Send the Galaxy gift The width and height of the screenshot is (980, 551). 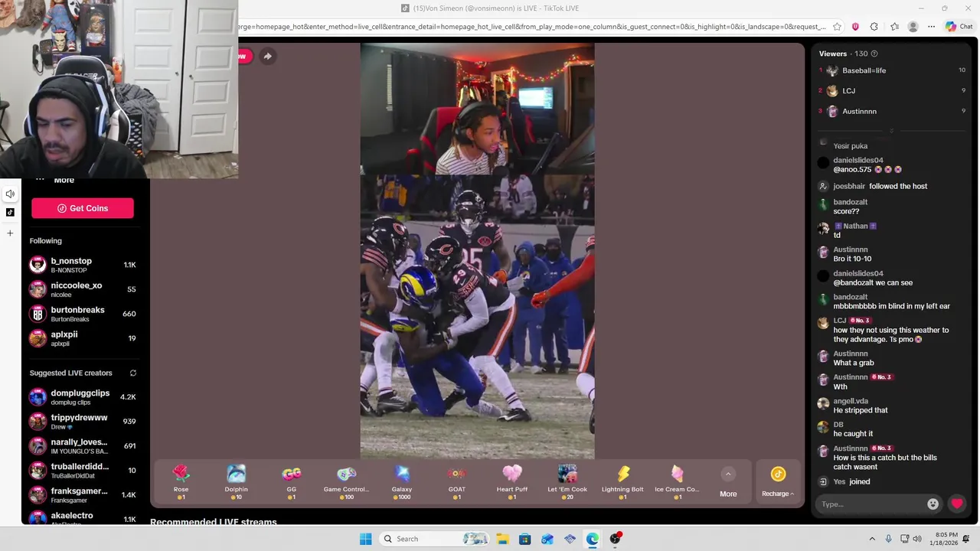pyautogui.click(x=401, y=482)
